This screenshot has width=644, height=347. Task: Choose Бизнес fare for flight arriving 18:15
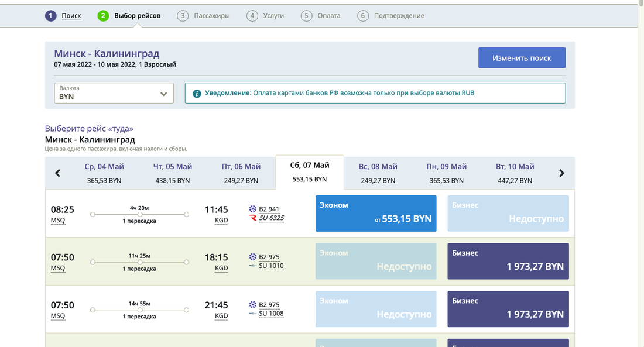pyautogui.click(x=508, y=262)
